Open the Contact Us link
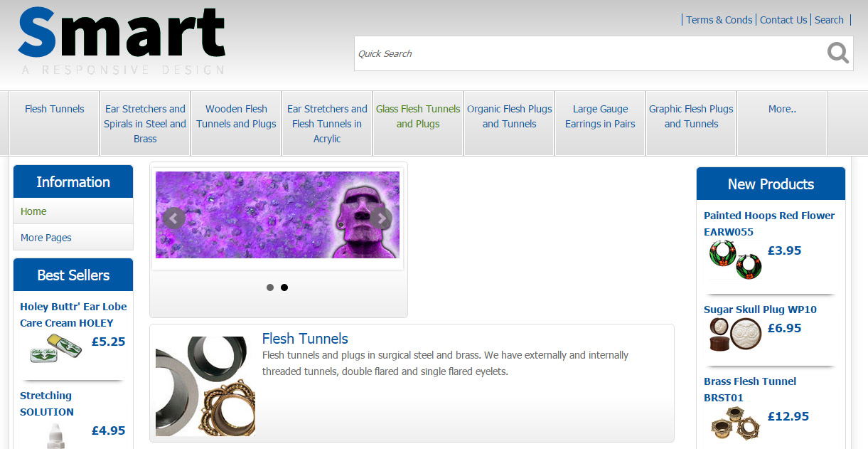This screenshot has width=868, height=449. pos(783,20)
